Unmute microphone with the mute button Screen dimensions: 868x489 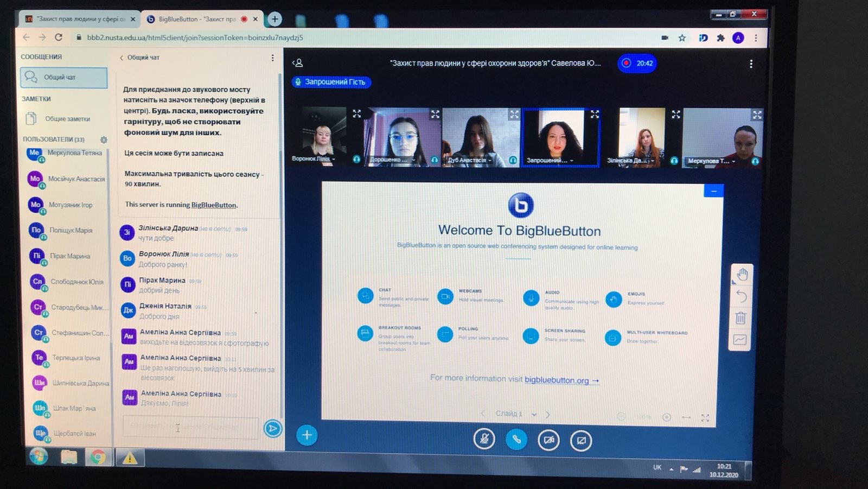[x=484, y=439]
